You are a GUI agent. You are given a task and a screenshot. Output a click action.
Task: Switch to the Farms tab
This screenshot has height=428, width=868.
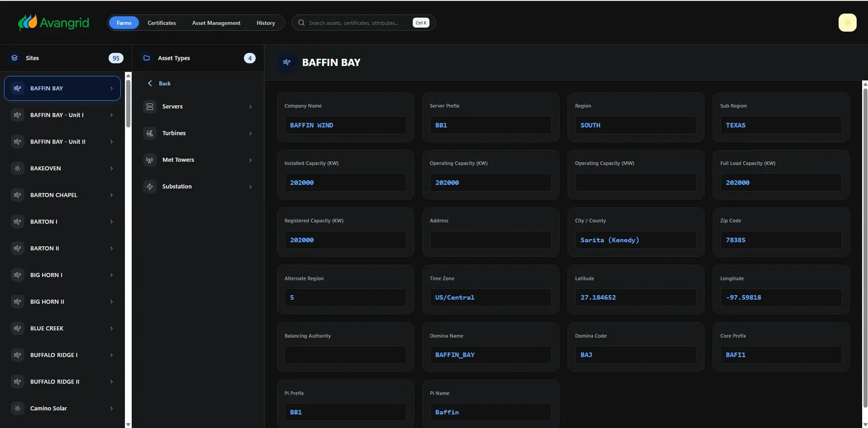(124, 23)
